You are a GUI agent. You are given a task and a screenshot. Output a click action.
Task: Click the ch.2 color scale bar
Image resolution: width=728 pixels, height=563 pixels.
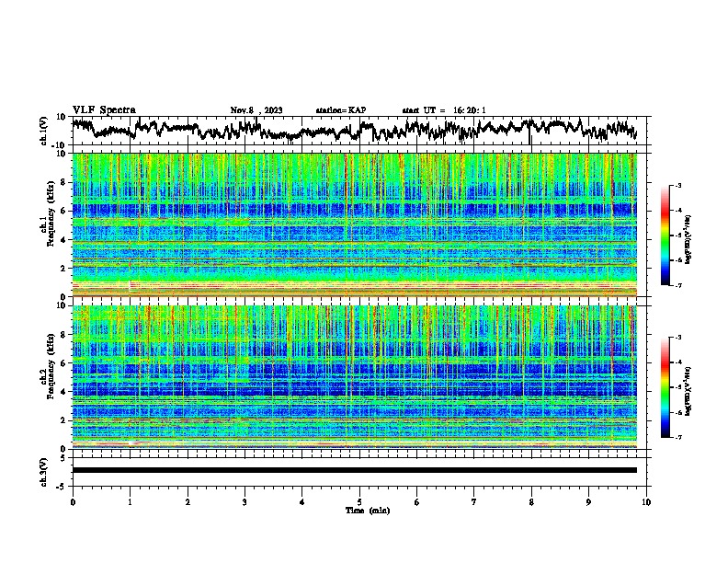[x=665, y=387]
